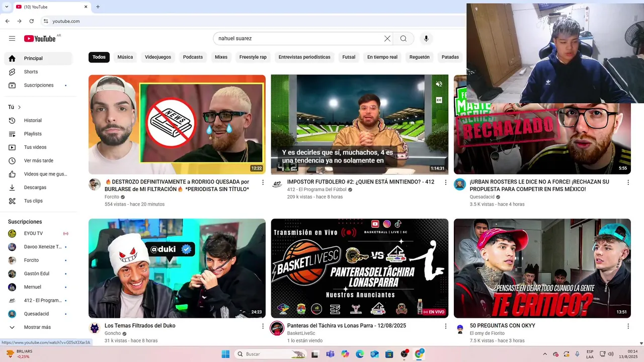Open options menu for IMPOSTOR FUTBOLERO video
The width and height of the screenshot is (644, 362).
coord(445,183)
